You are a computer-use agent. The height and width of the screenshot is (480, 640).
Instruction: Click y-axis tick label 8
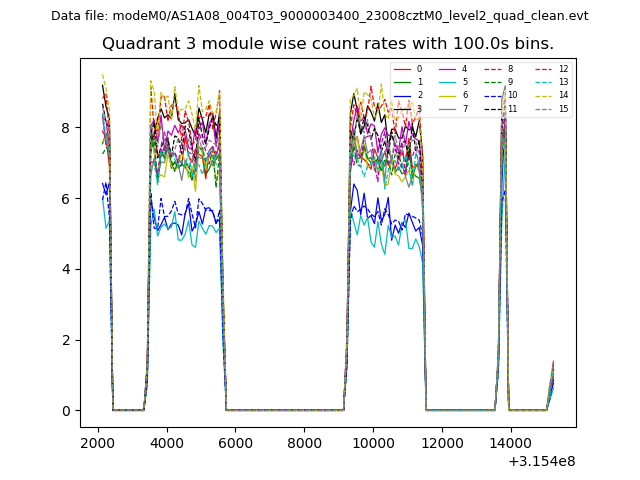pos(66,128)
